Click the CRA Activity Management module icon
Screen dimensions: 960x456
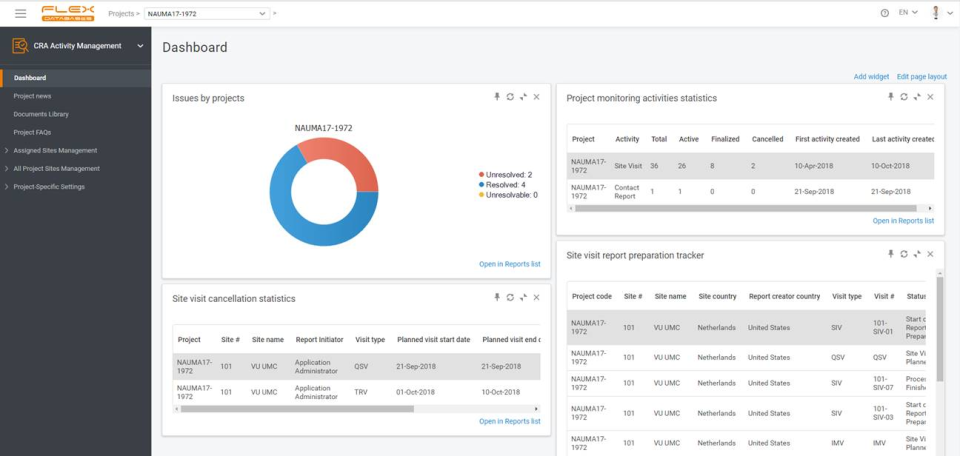(20, 46)
